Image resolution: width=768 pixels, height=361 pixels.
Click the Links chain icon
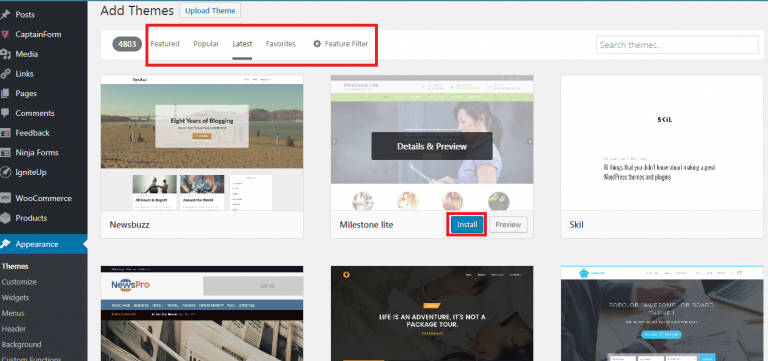coord(5,73)
